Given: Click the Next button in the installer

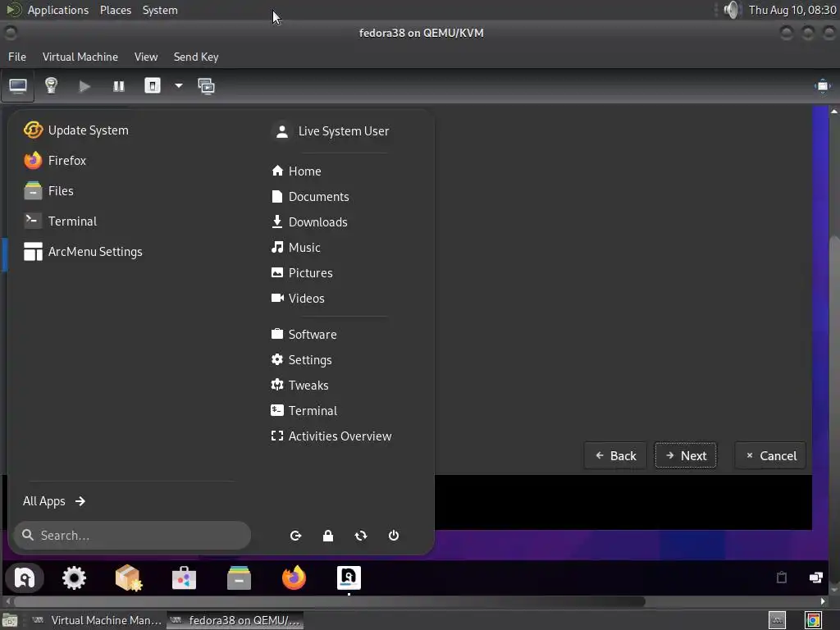Looking at the screenshot, I should [x=686, y=456].
